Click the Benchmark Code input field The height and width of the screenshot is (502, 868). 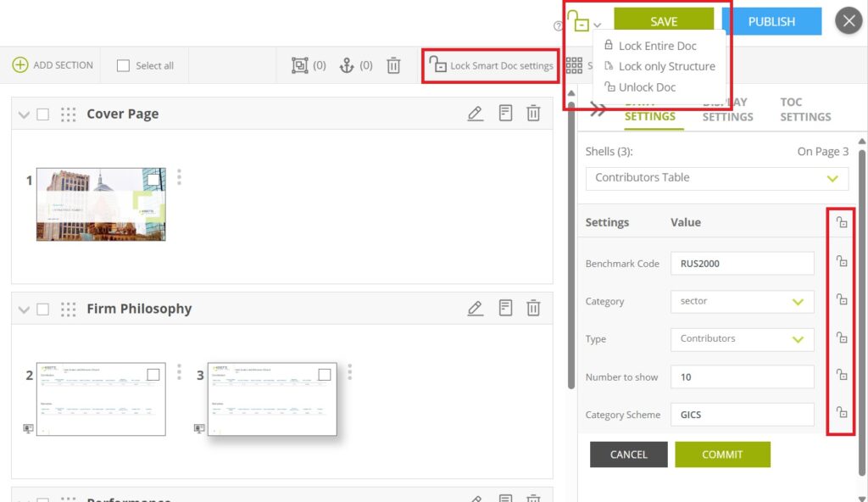[x=743, y=264]
